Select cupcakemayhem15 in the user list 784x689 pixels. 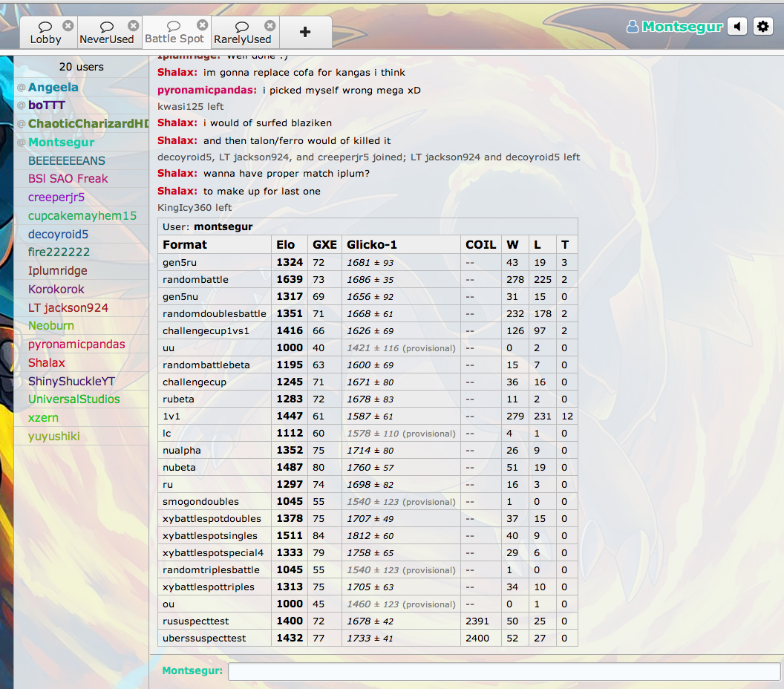[x=82, y=215]
